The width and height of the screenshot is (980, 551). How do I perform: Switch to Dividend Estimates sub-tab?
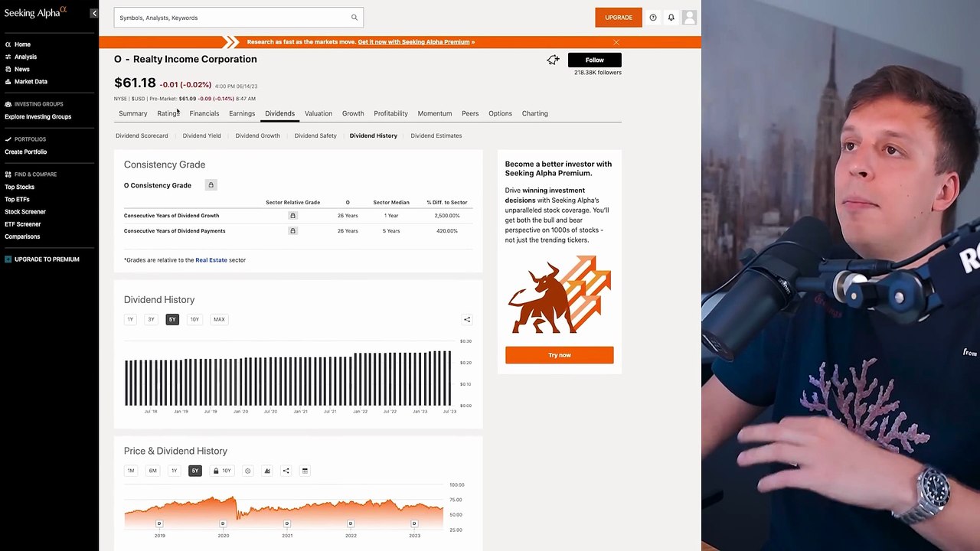[x=436, y=135]
